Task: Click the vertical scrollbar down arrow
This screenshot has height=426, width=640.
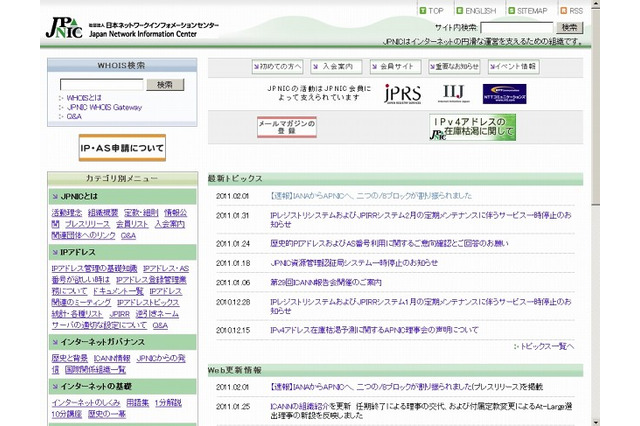Action: click(596, 422)
